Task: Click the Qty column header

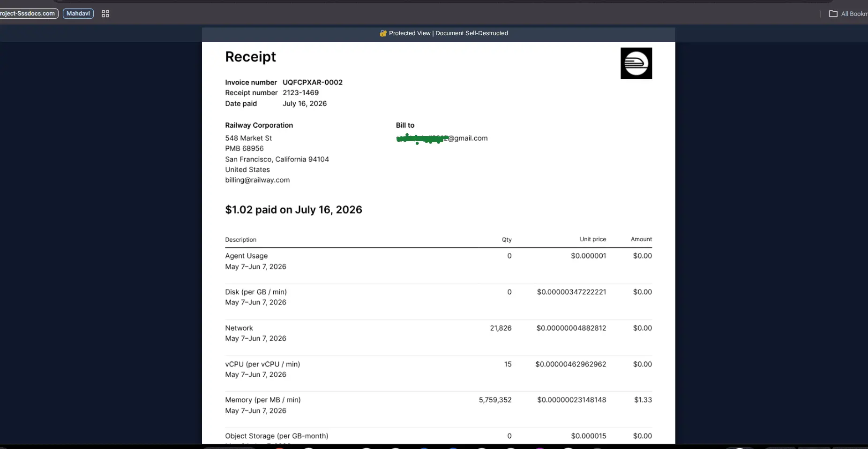Action: tap(507, 240)
